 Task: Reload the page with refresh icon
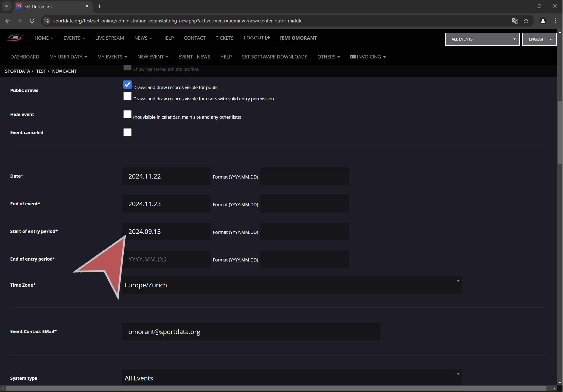32,21
